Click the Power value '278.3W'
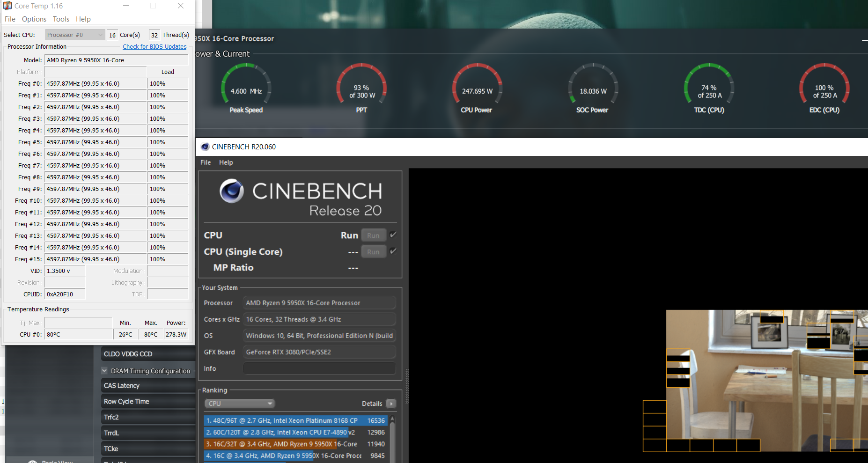This screenshot has height=463, width=868. [176, 335]
